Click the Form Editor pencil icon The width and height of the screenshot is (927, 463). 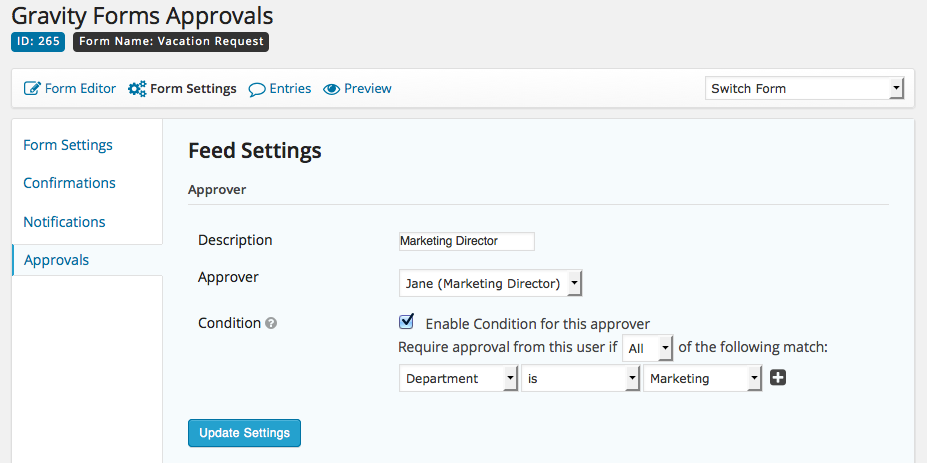32,89
